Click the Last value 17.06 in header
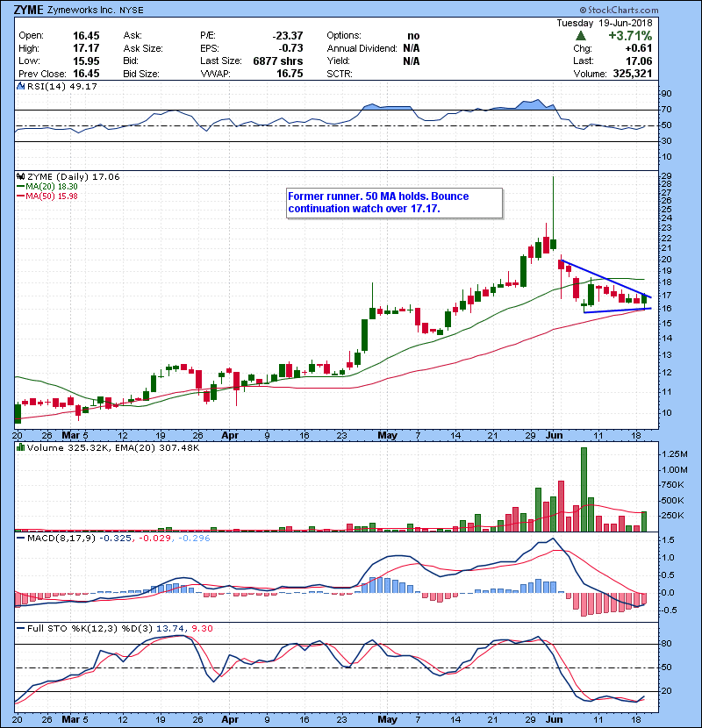 coord(639,61)
